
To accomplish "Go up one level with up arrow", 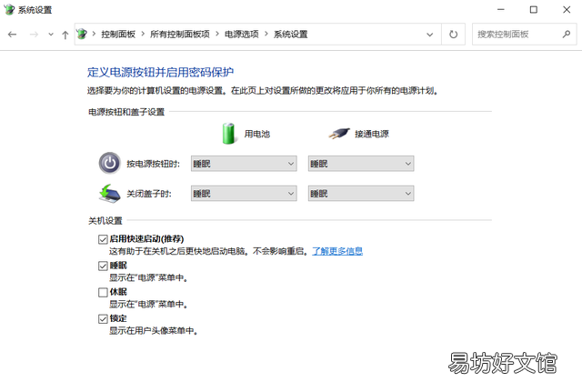I will pos(65,35).
